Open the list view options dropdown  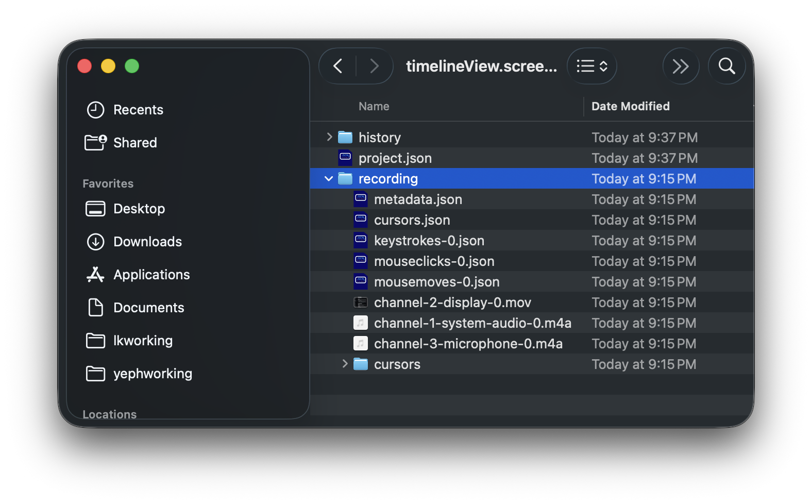click(592, 66)
